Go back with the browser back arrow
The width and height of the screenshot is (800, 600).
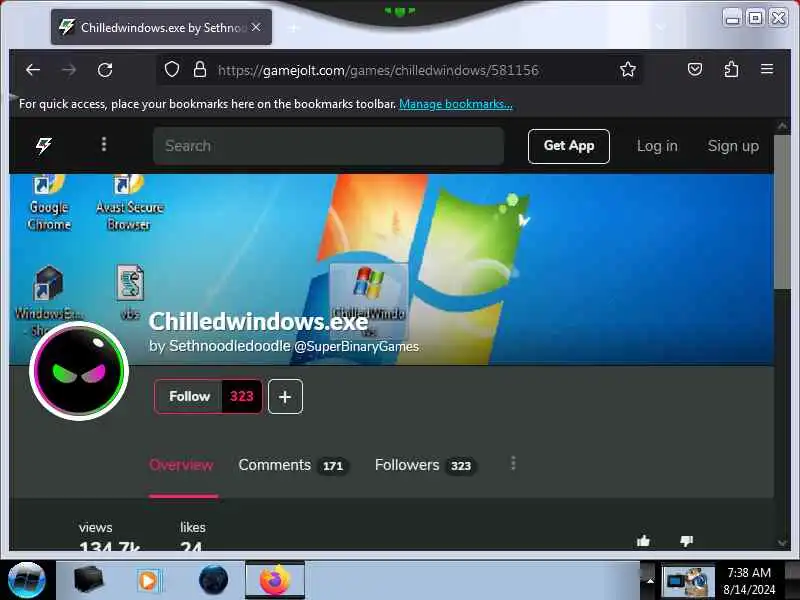33,70
